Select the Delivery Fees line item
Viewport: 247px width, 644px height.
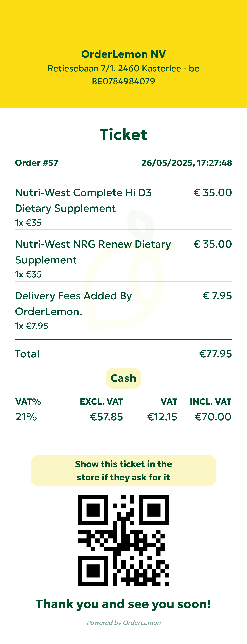pos(73,303)
